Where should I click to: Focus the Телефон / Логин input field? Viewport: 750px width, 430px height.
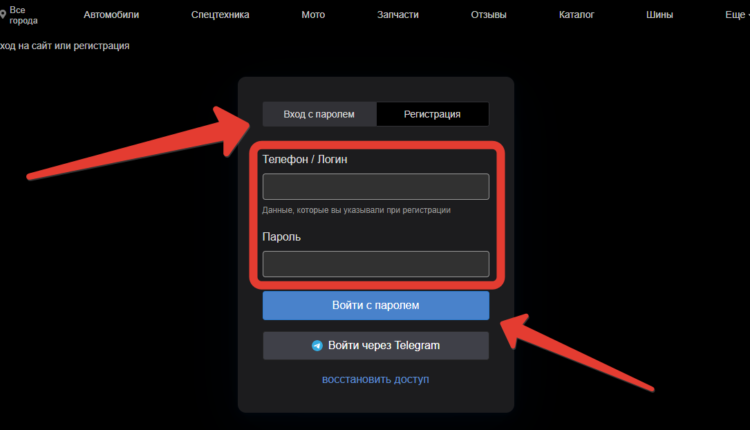pos(375,187)
